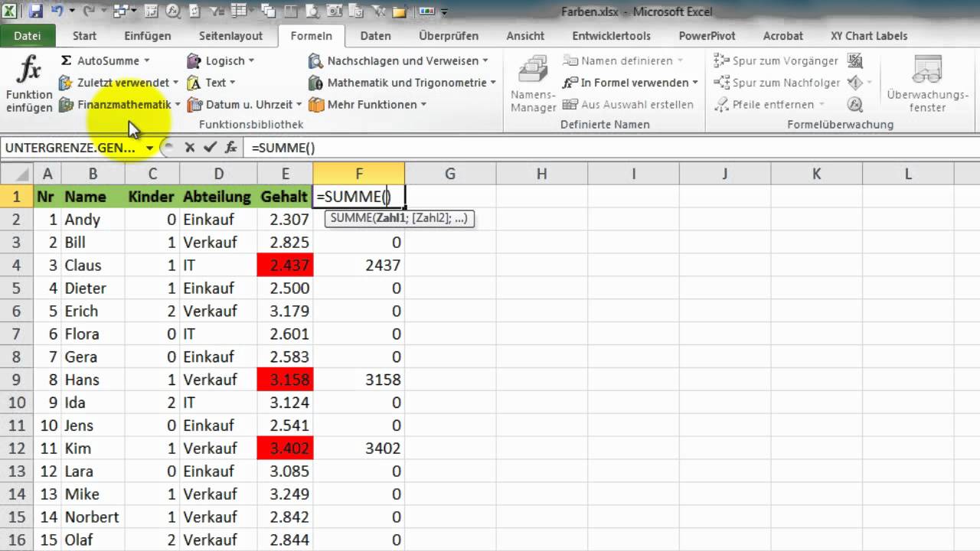Switch to Acrobat tab
The image size is (980, 551).
[783, 35]
